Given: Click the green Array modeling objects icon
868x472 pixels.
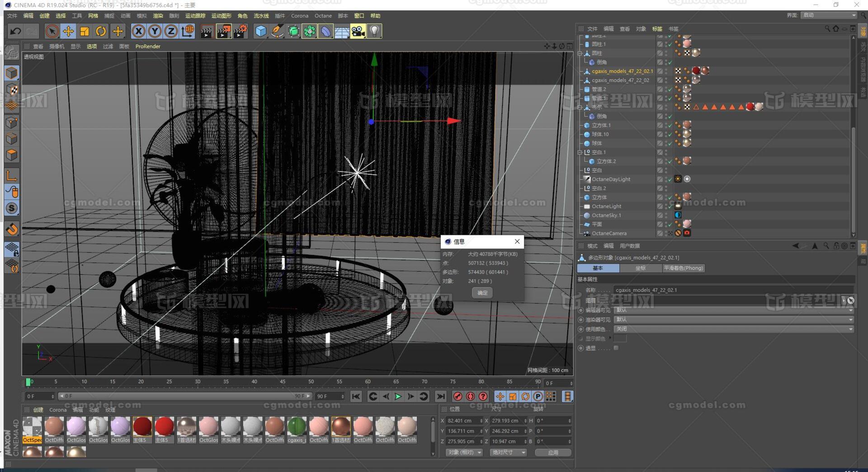Looking at the screenshot, I should coord(310,31).
